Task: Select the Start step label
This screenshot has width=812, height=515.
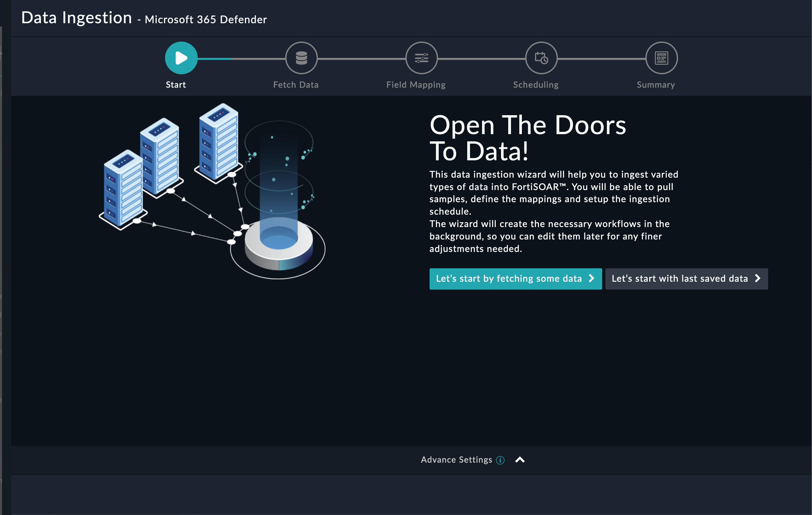Action: pos(176,85)
